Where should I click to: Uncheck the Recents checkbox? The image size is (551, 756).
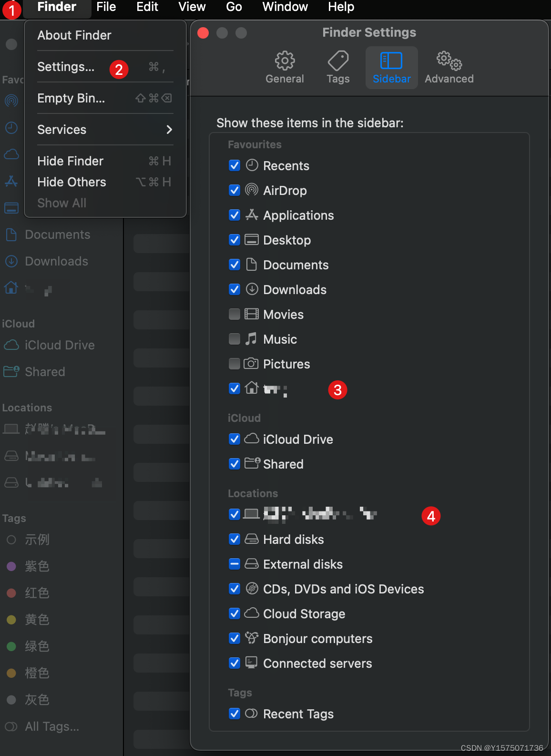point(235,165)
